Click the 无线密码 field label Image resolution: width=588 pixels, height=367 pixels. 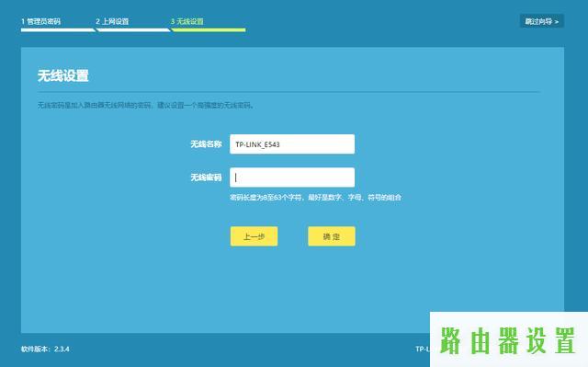[206, 178]
